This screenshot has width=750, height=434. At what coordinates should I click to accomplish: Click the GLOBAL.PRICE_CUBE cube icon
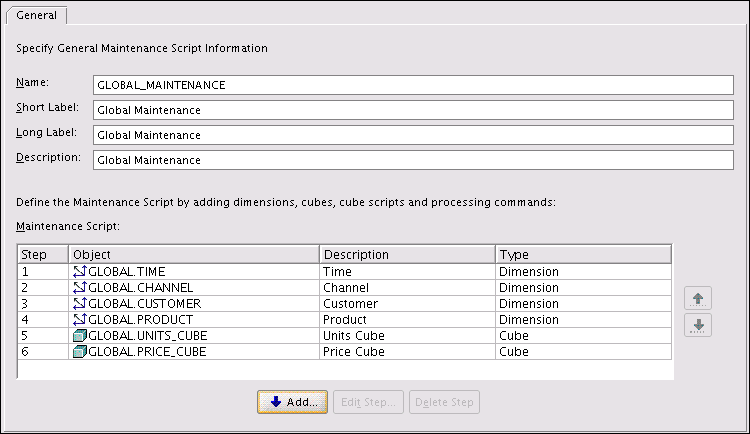tap(80, 351)
